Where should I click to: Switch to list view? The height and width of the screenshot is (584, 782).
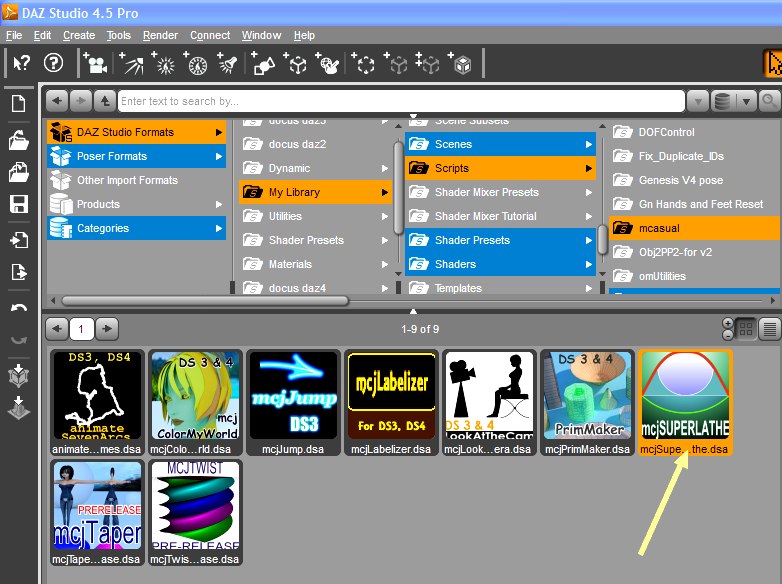point(770,329)
